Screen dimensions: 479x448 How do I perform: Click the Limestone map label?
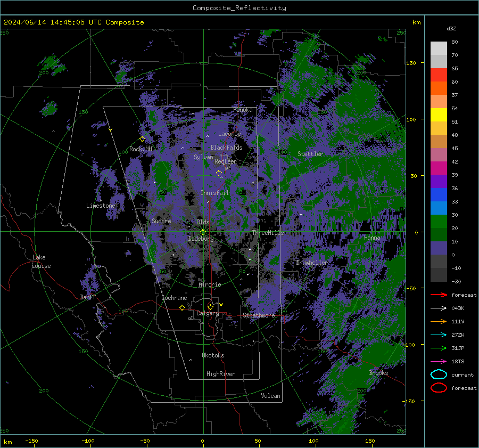[101, 206]
